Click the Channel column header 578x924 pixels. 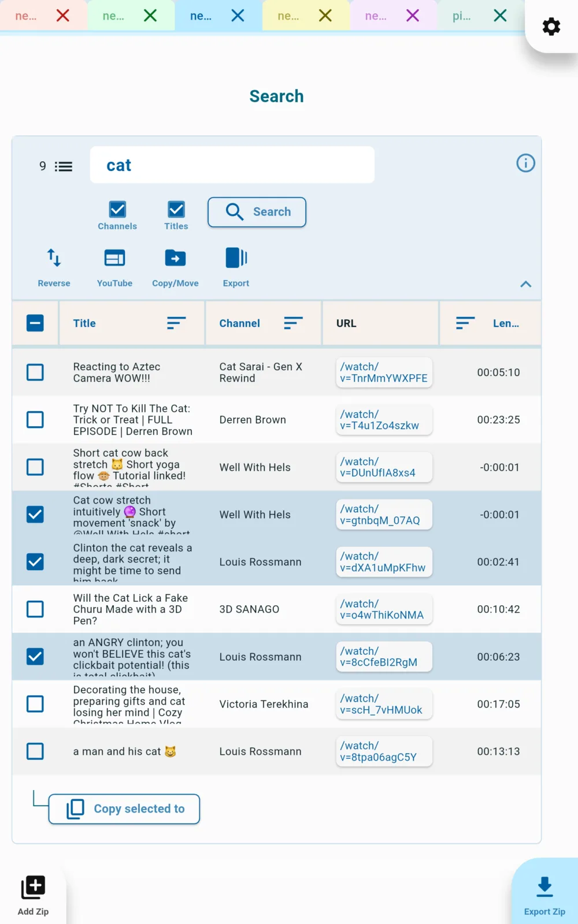coord(239,323)
